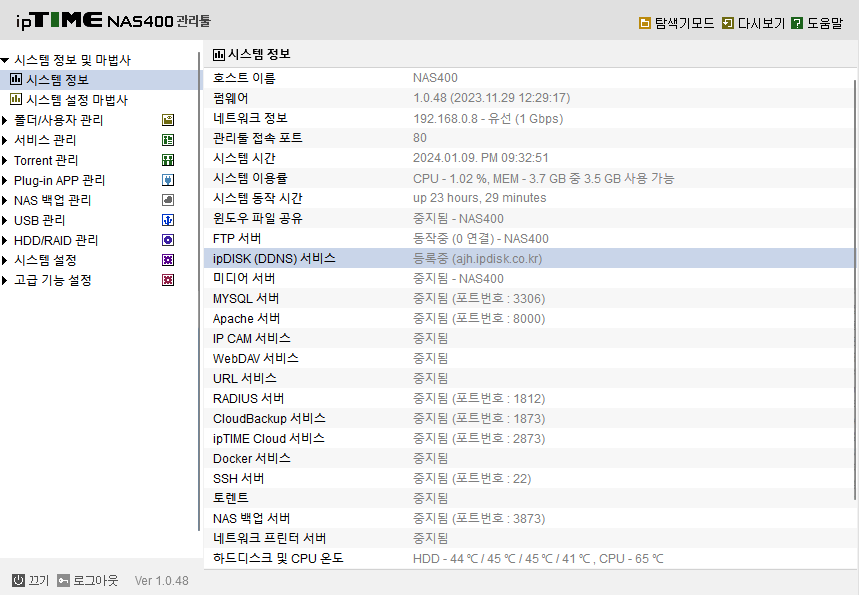This screenshot has width=863, height=595.
Task: Click the 끄기 power icon
Action: 18,580
